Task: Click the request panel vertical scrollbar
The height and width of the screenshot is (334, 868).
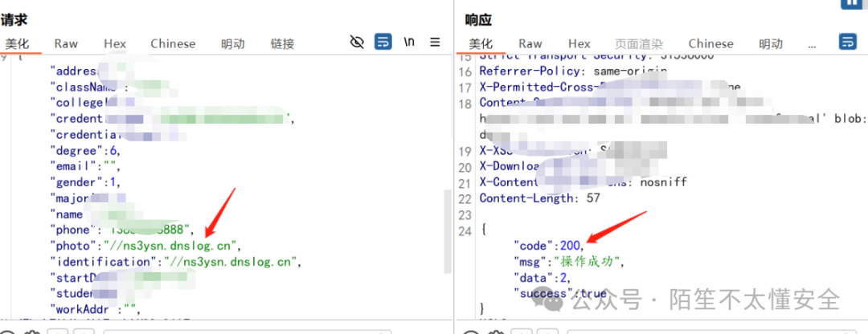Action: [448, 231]
